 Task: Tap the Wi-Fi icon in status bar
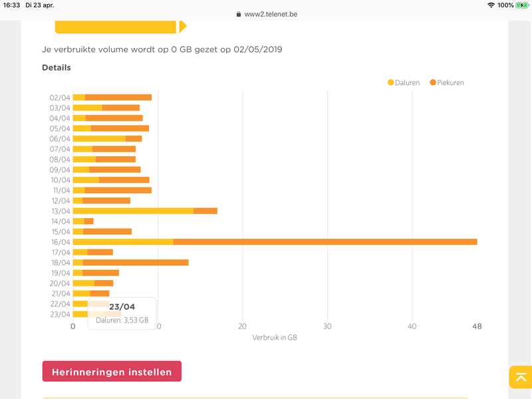point(491,5)
